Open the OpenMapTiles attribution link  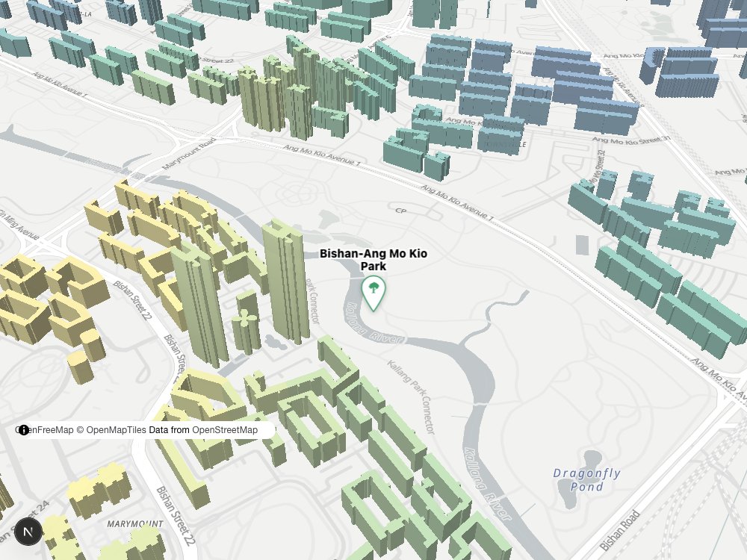tap(111, 430)
